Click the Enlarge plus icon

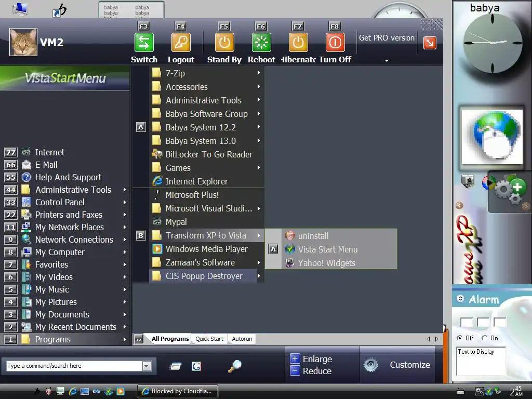295,358
